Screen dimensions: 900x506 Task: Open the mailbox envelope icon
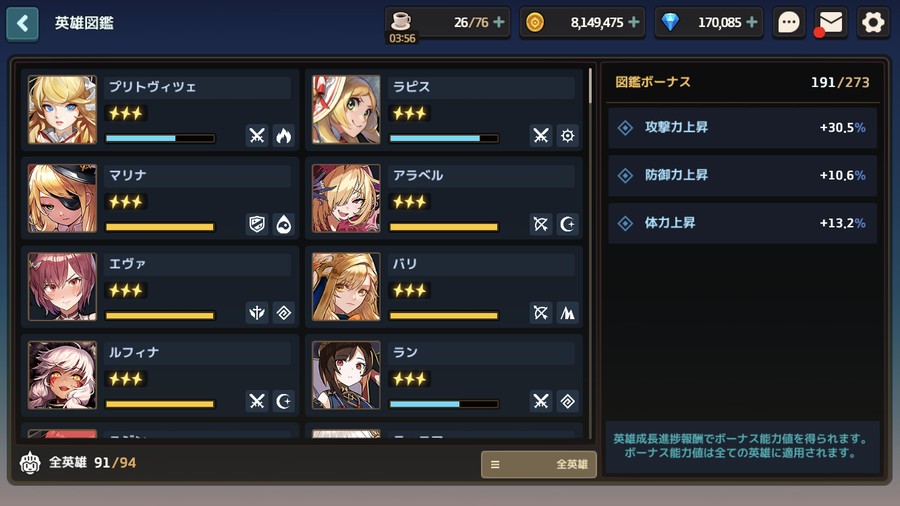[x=831, y=23]
